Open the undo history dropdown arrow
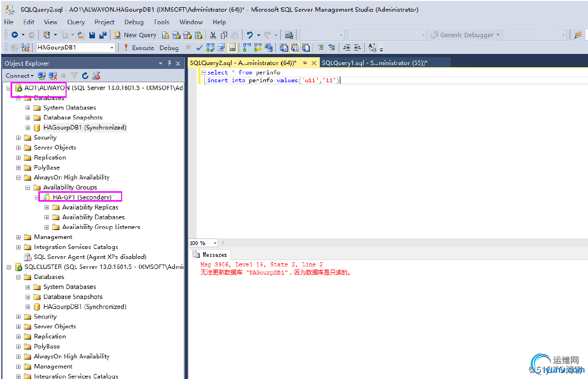Image resolution: width=588 pixels, height=379 pixels. (x=258, y=35)
